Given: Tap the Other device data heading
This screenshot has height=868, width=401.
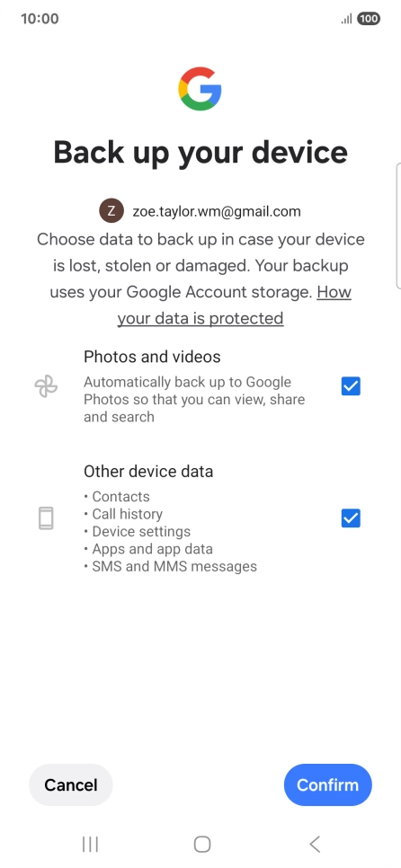Looking at the screenshot, I should 148,471.
